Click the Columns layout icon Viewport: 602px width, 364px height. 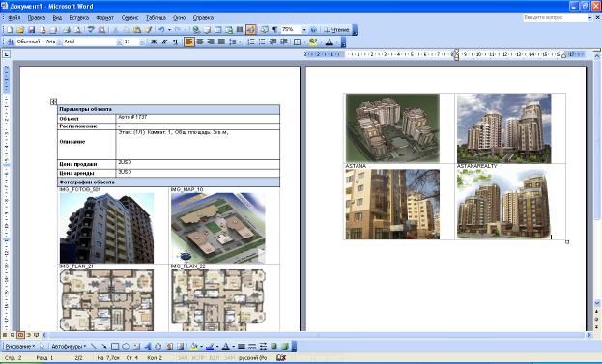pos(240,30)
